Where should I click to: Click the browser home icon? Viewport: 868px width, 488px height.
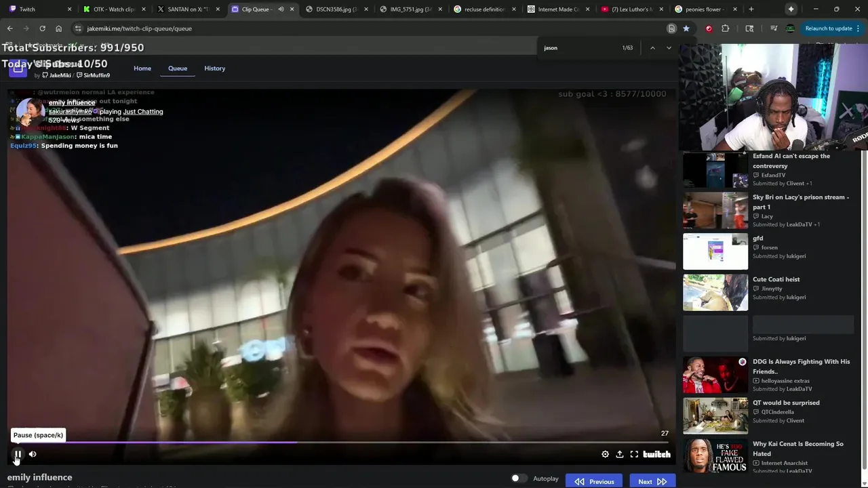point(58,28)
